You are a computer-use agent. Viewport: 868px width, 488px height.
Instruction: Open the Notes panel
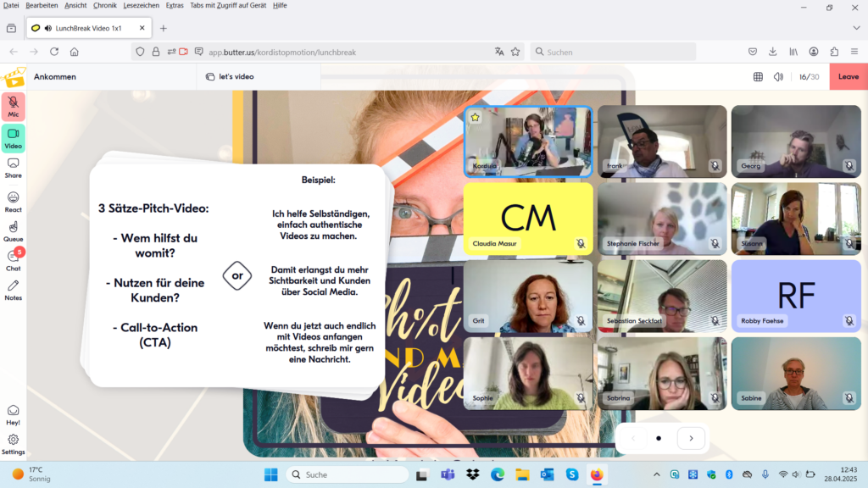14,290
